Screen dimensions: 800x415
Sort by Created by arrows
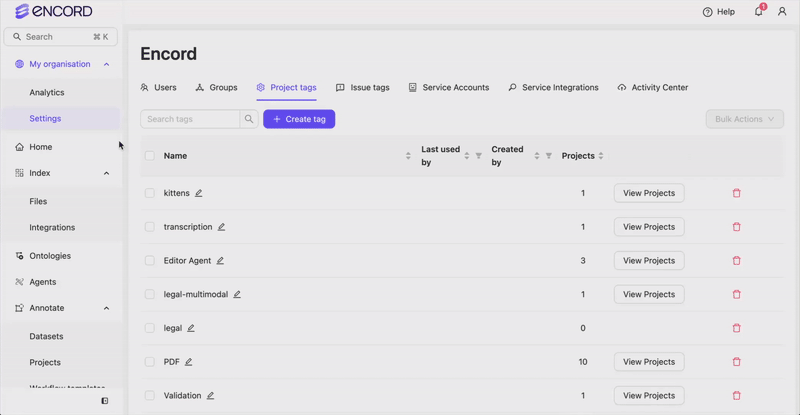click(x=537, y=156)
